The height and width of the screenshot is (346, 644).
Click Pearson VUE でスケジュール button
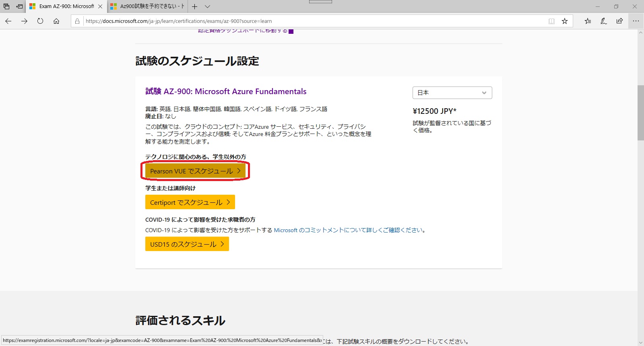click(x=195, y=171)
